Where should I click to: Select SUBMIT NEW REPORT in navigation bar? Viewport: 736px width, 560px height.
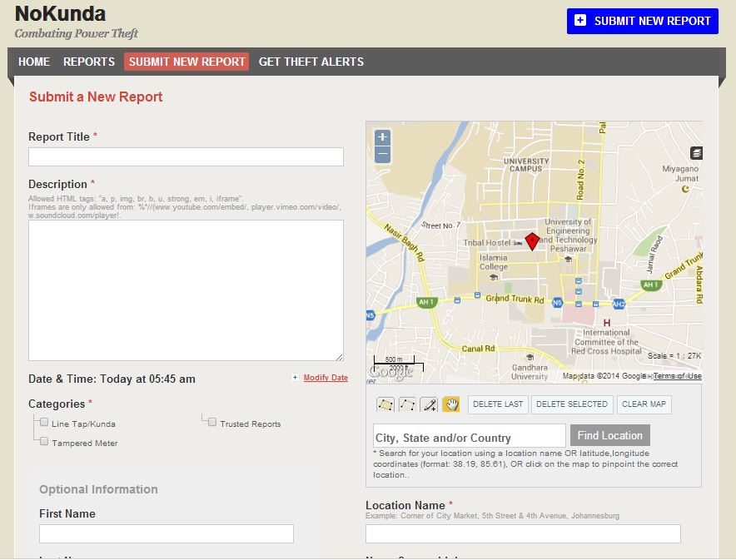[186, 62]
